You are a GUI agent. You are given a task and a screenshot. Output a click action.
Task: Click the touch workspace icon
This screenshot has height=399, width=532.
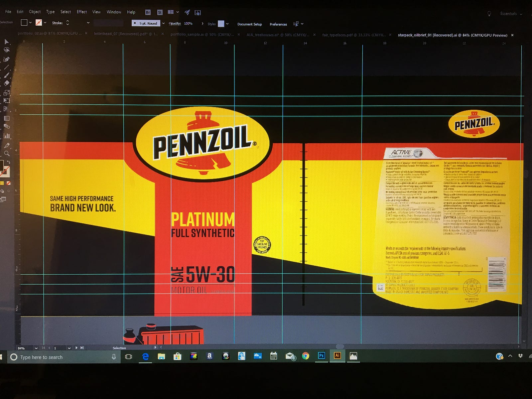coord(198,13)
